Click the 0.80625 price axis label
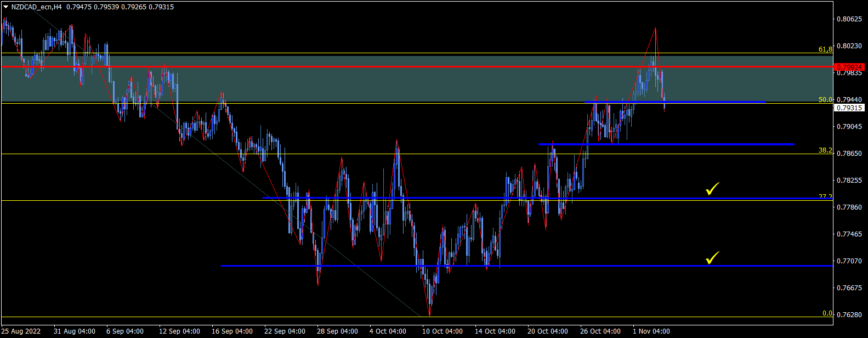The width and height of the screenshot is (868, 338). click(x=849, y=19)
